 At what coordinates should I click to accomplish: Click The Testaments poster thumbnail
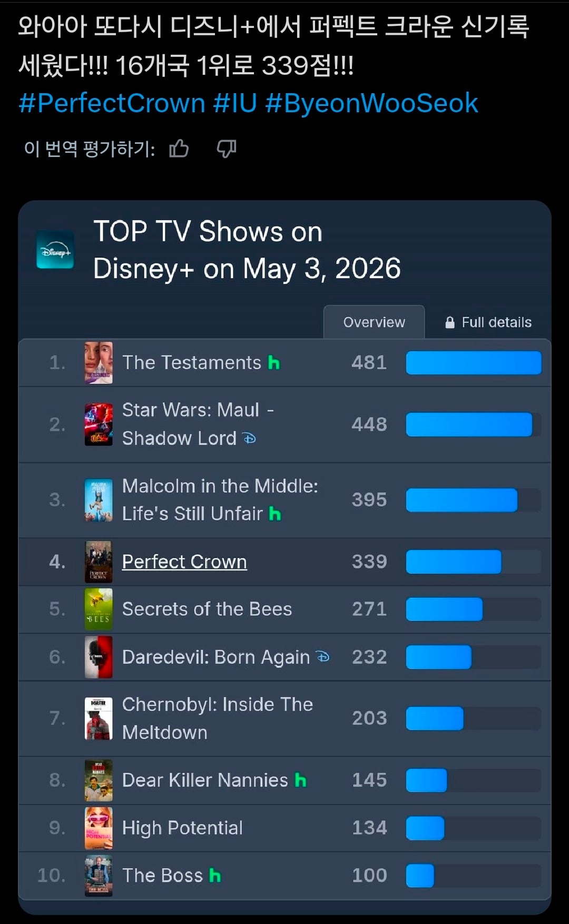click(99, 362)
